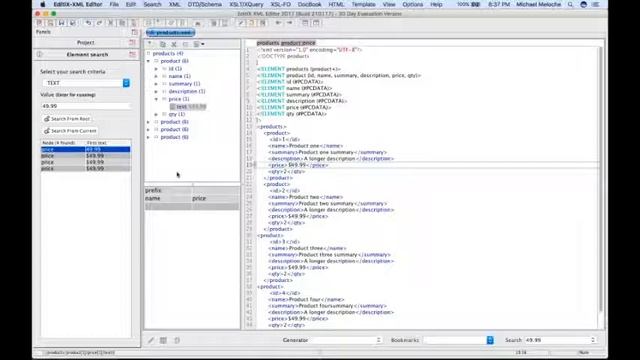Click the Redo toolbar icon
640x360 pixels.
point(99,23)
